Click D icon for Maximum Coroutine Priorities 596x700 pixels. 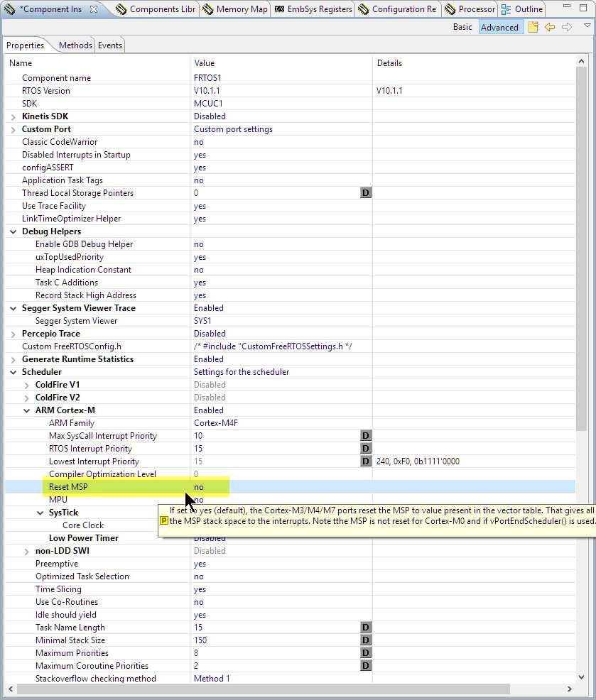pyautogui.click(x=365, y=666)
